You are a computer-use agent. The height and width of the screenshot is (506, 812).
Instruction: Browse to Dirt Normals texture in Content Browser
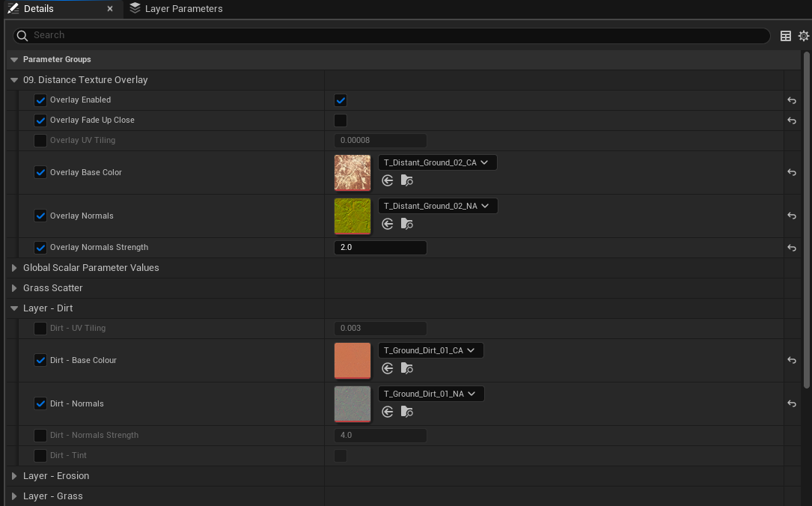pyautogui.click(x=406, y=412)
